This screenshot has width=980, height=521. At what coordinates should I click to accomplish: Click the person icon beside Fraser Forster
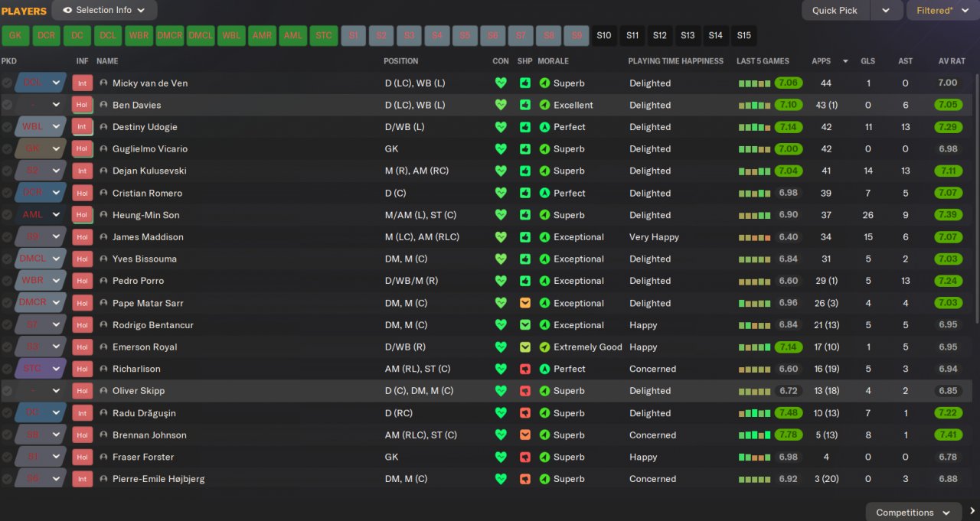coord(103,457)
